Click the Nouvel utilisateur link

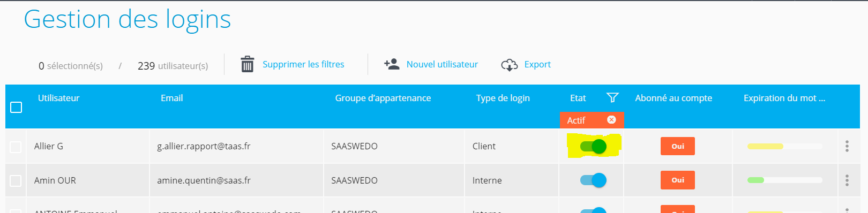coord(442,64)
